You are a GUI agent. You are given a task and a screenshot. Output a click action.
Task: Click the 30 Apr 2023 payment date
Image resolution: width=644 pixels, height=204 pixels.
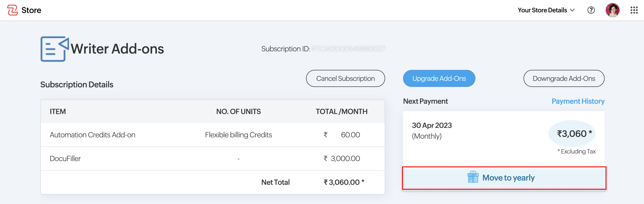432,125
